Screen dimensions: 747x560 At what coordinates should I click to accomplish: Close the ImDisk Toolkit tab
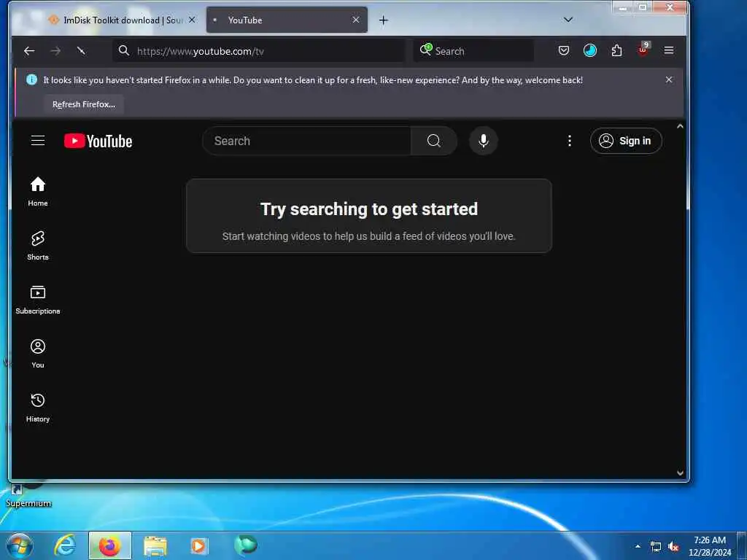pos(192,20)
